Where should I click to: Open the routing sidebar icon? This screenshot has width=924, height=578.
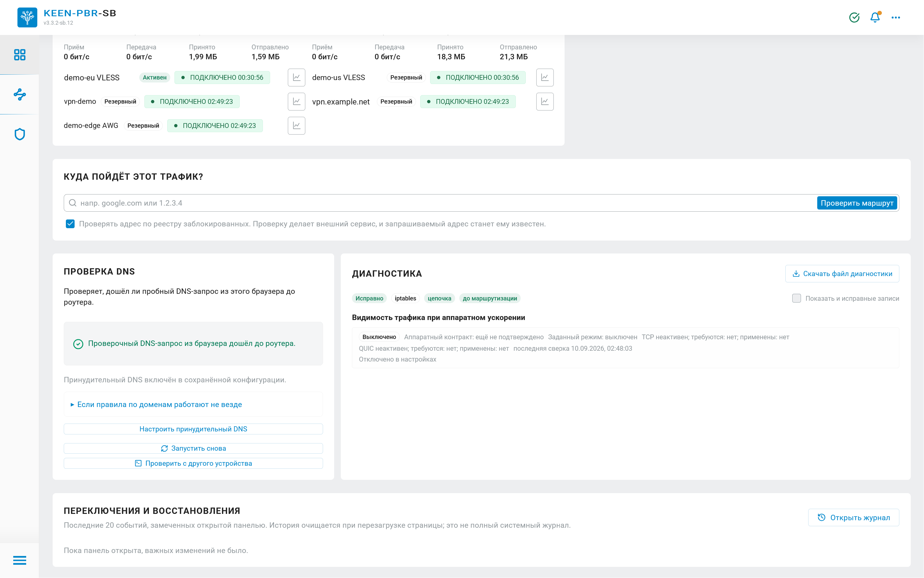pyautogui.click(x=20, y=95)
